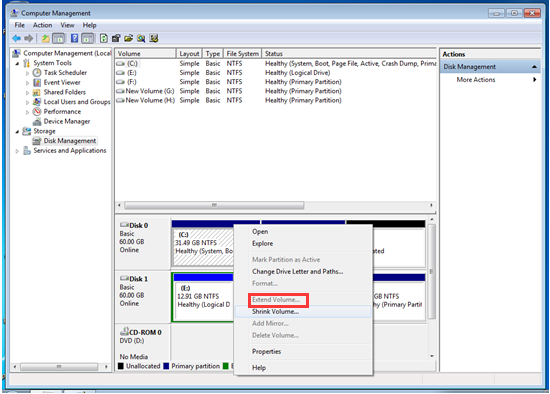This screenshot has height=394, width=550.
Task: Select the (C:) 31.49 GB NTFS partition block
Action: [203, 247]
